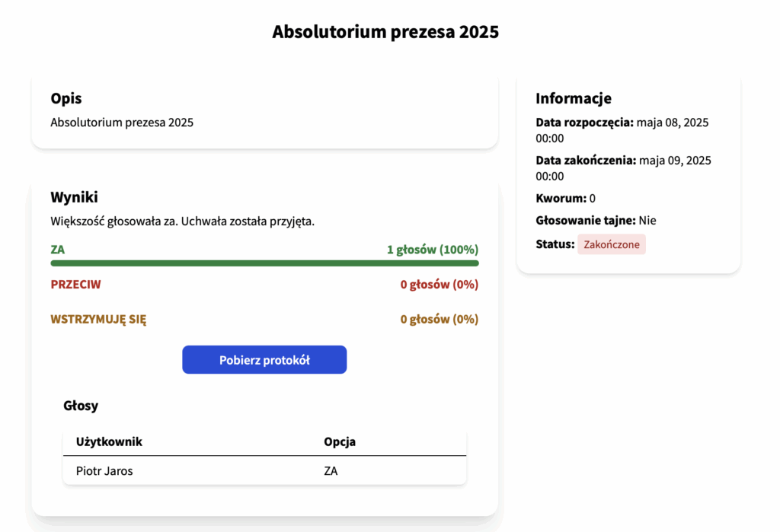Click the Data zakończenia info line
This screenshot has height=532, width=780.
point(623,168)
